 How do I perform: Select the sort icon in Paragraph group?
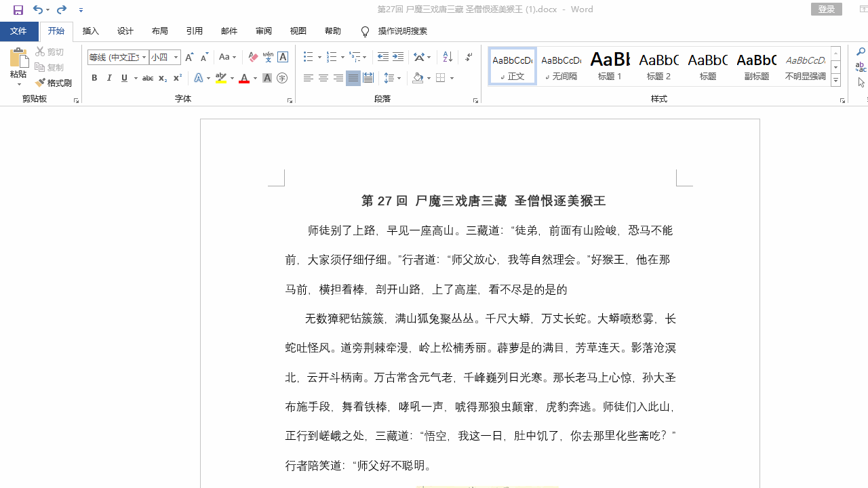tap(447, 57)
